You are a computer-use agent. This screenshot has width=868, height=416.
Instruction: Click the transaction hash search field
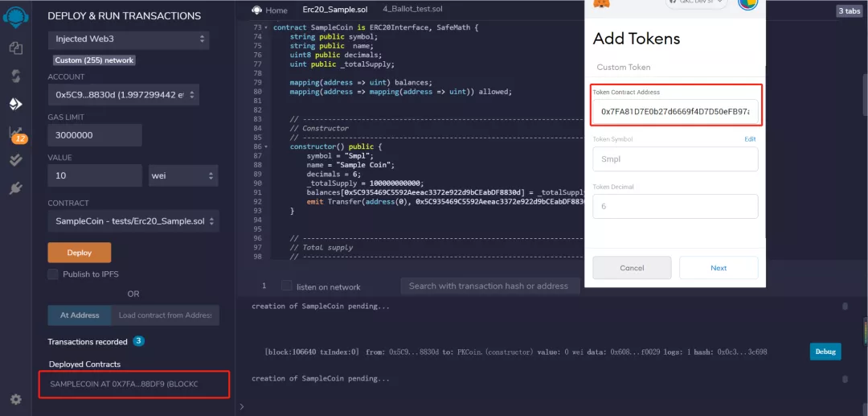489,286
